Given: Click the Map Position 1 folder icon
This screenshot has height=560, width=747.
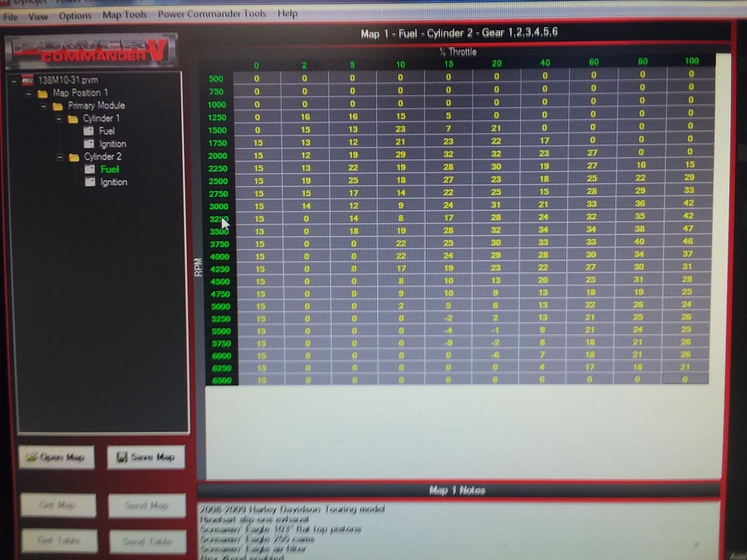Looking at the screenshot, I should 43,93.
